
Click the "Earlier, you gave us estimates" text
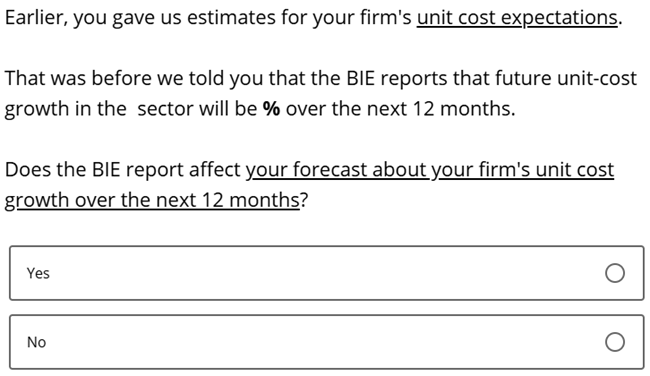140,18
